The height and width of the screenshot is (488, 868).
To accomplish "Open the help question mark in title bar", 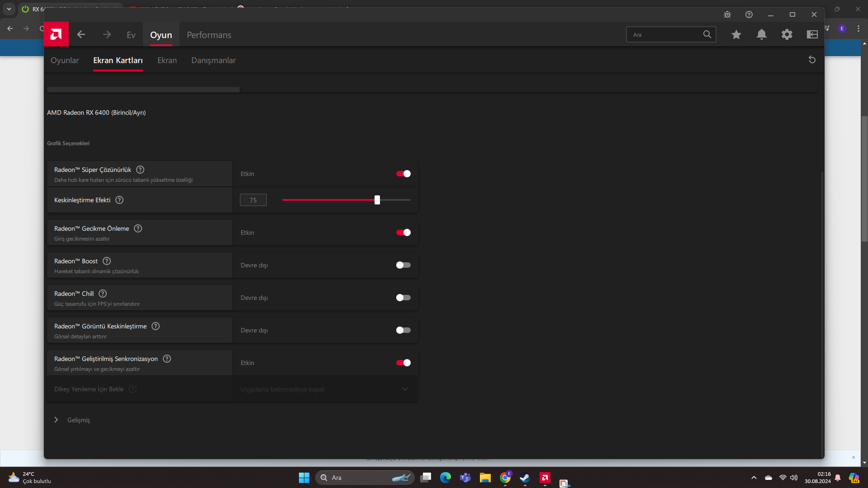I will coord(749,14).
